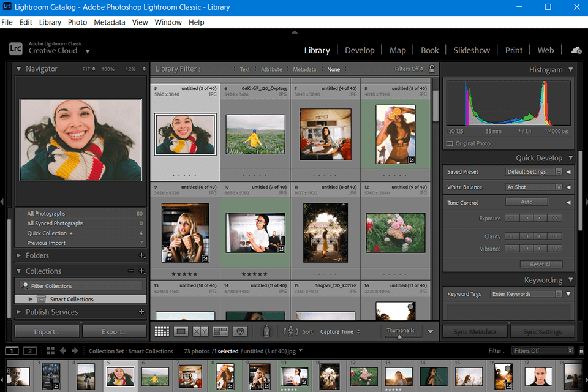Expand the Publish Services panel

(19, 312)
